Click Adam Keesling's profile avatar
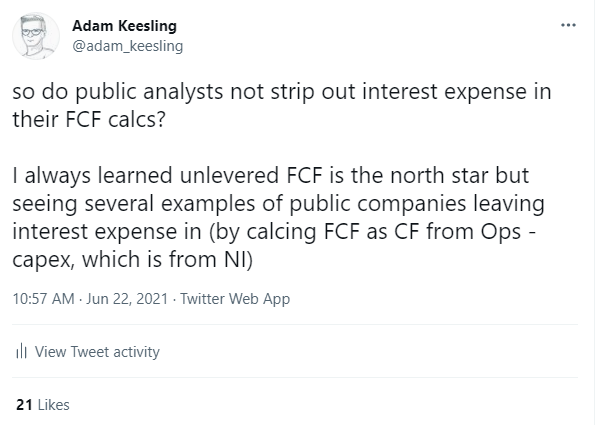This screenshot has width=603, height=425. pos(37,35)
